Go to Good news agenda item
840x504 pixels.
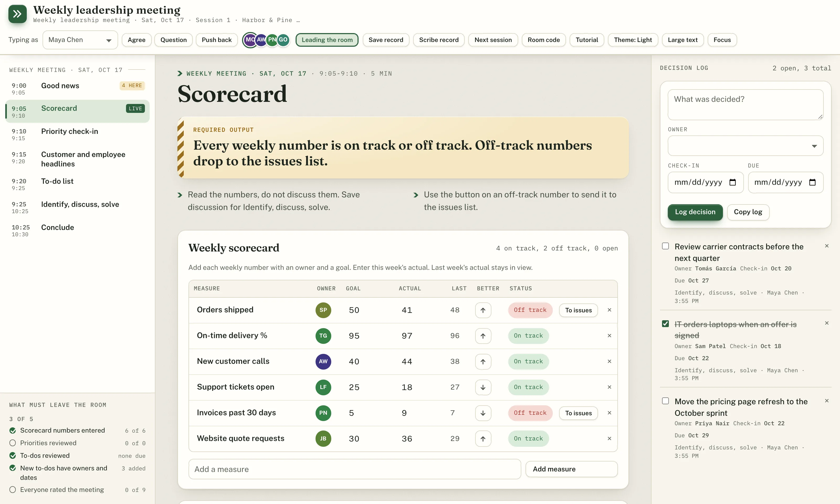[x=77, y=89]
